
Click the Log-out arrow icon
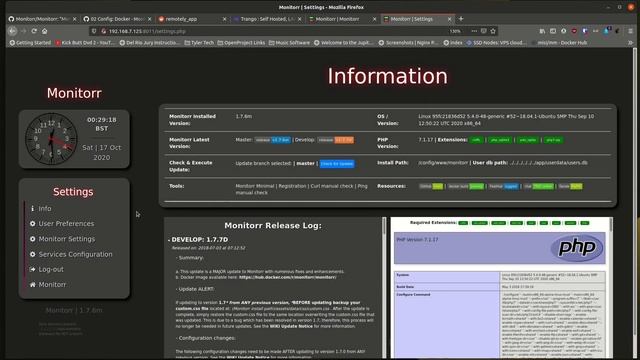coord(33,269)
